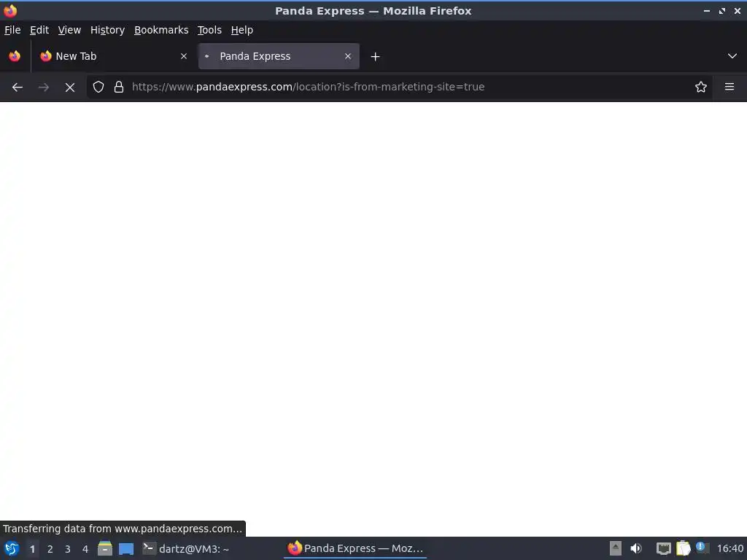Open the Bookmarks menu
The height and width of the screenshot is (560, 747).
pyautogui.click(x=161, y=30)
